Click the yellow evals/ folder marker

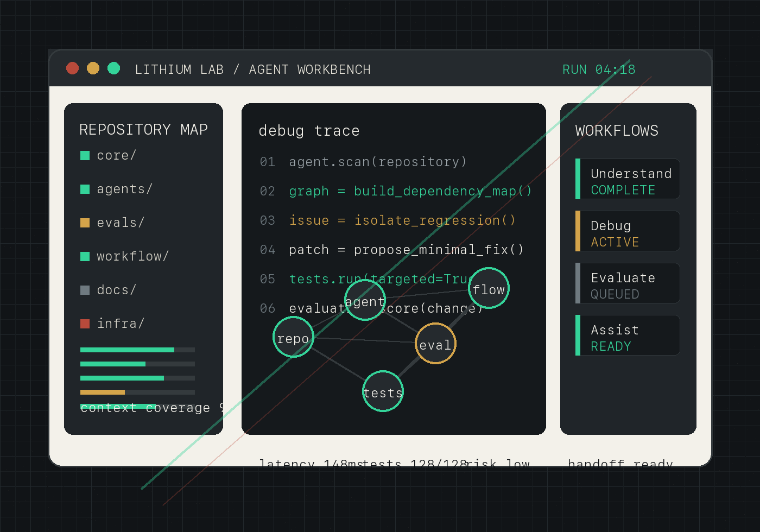(85, 223)
